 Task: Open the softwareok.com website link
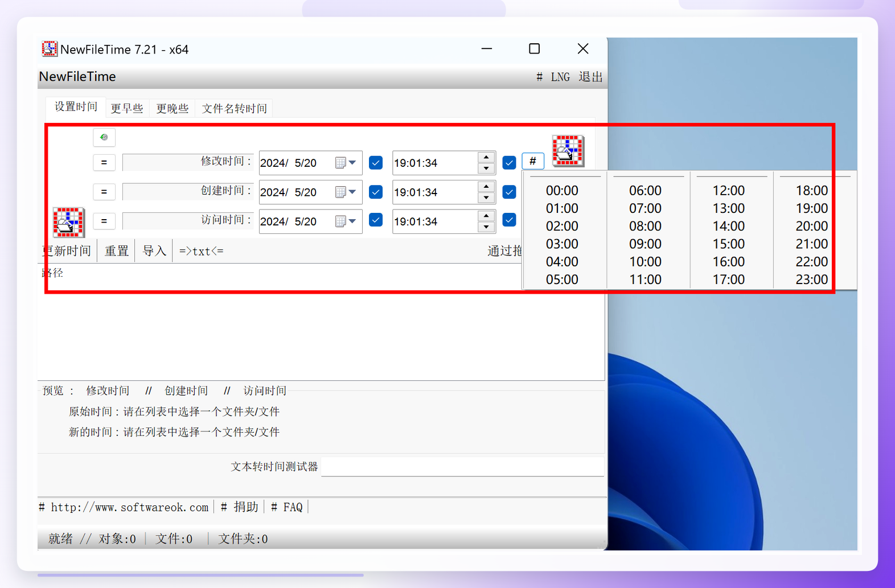point(124,507)
